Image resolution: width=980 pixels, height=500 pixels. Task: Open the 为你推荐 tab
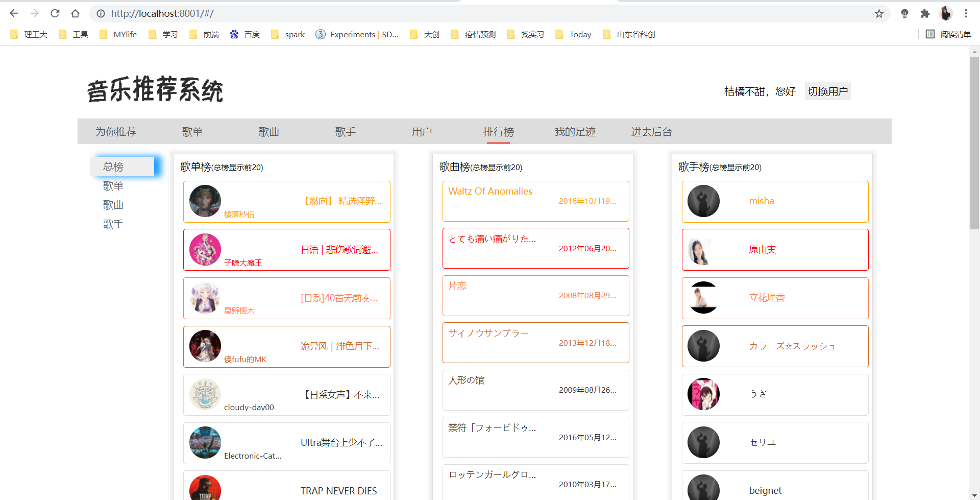click(116, 132)
